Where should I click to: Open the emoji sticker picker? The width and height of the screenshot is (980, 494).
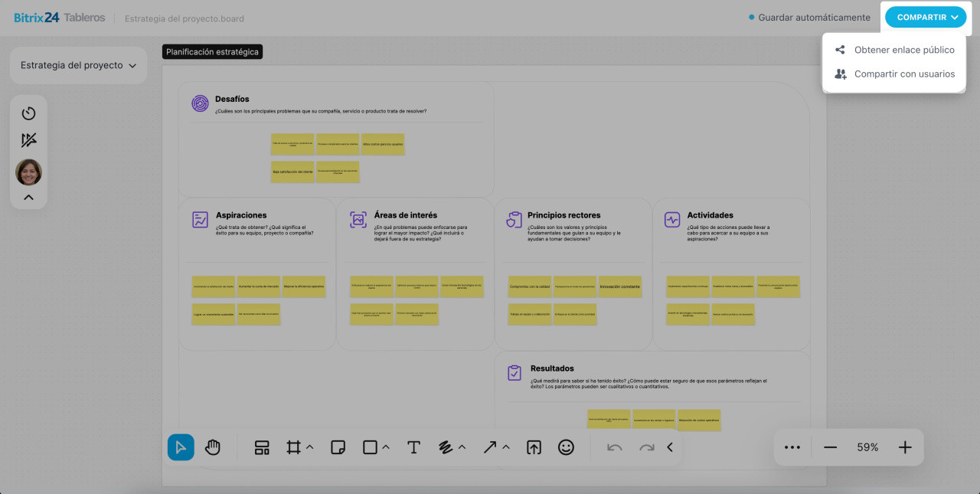pos(566,447)
